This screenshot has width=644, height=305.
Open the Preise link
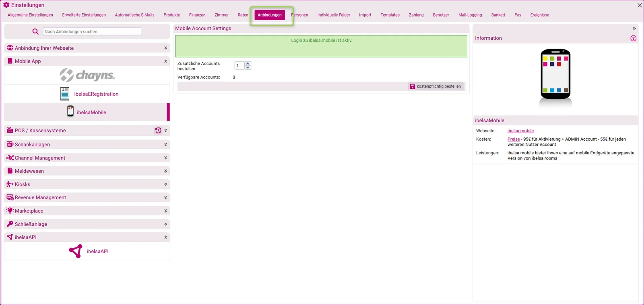coord(514,139)
